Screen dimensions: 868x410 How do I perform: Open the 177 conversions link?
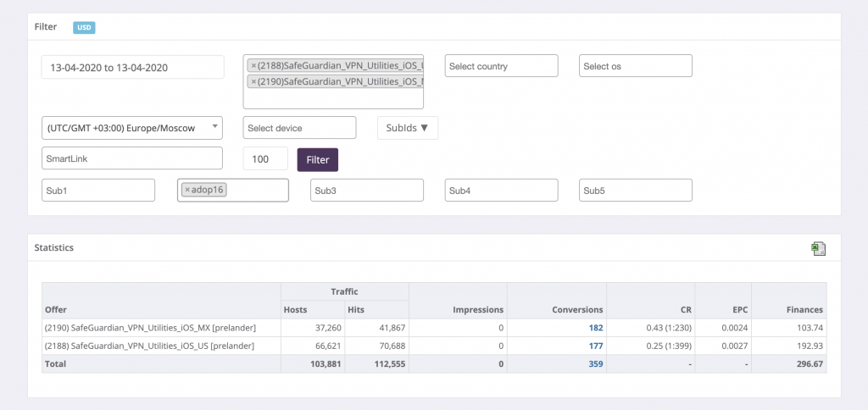(595, 345)
